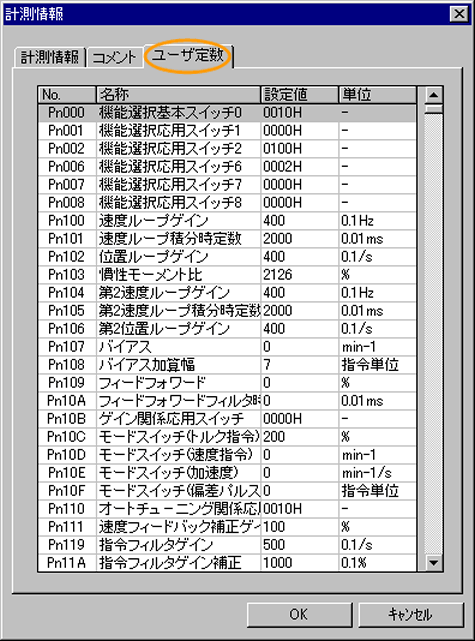475x641 pixels.
Task: Select 指令フィルタゲイン in row Pn119
Action: 178,545
